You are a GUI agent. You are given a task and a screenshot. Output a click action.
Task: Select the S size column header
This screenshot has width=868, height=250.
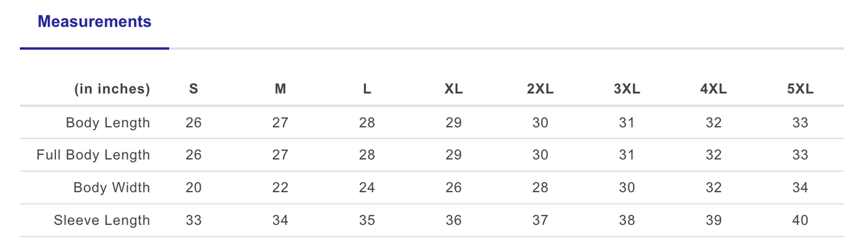(193, 90)
